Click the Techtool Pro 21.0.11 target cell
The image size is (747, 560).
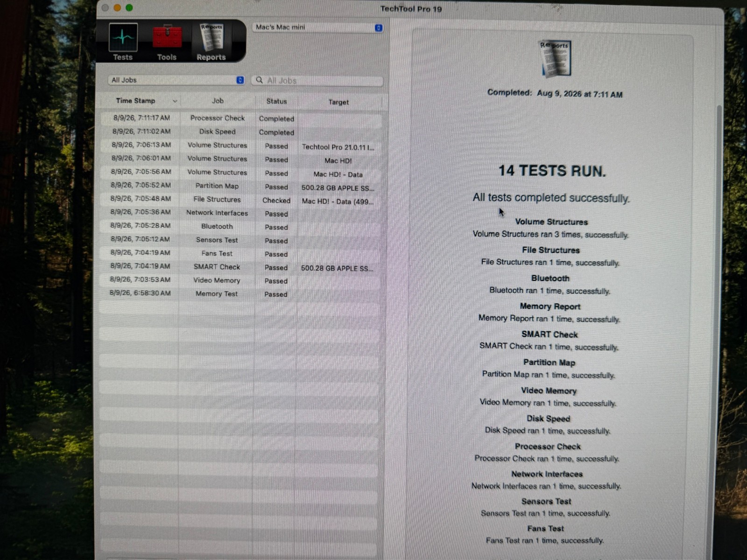[338, 147]
